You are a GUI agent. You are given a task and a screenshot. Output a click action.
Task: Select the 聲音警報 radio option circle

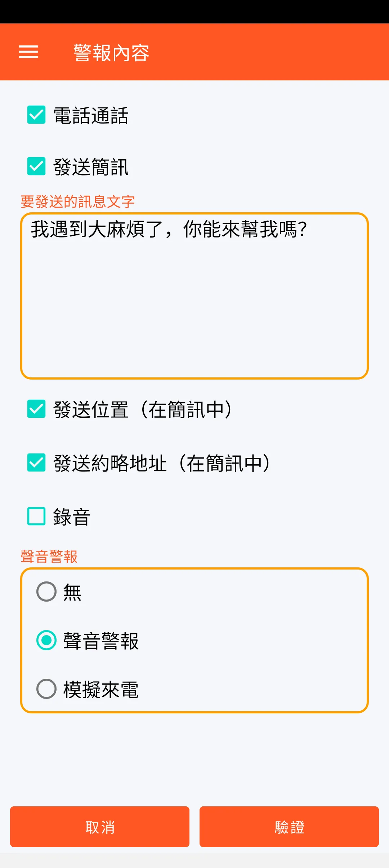click(x=46, y=641)
